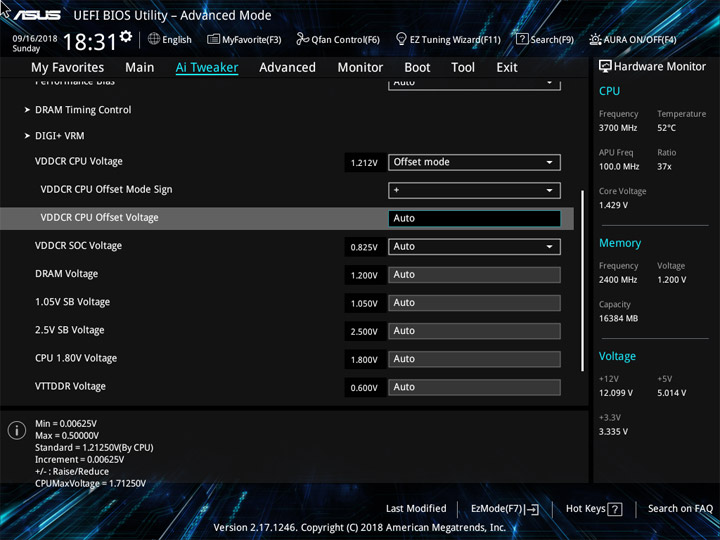The width and height of the screenshot is (720, 540).
Task: Click CPU 1.80V Voltage Auto field
Action: pyautogui.click(x=474, y=359)
